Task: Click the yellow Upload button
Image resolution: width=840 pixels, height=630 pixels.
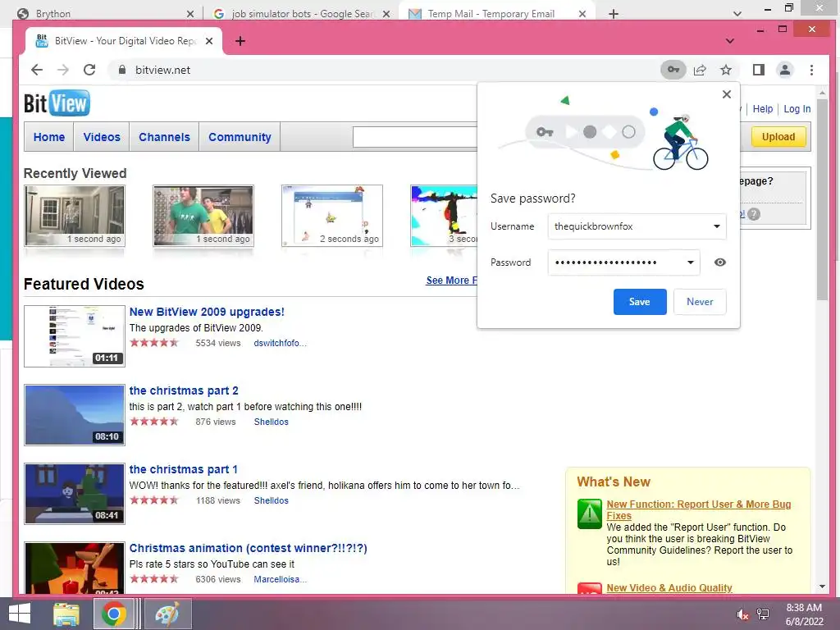Action: pos(778,137)
